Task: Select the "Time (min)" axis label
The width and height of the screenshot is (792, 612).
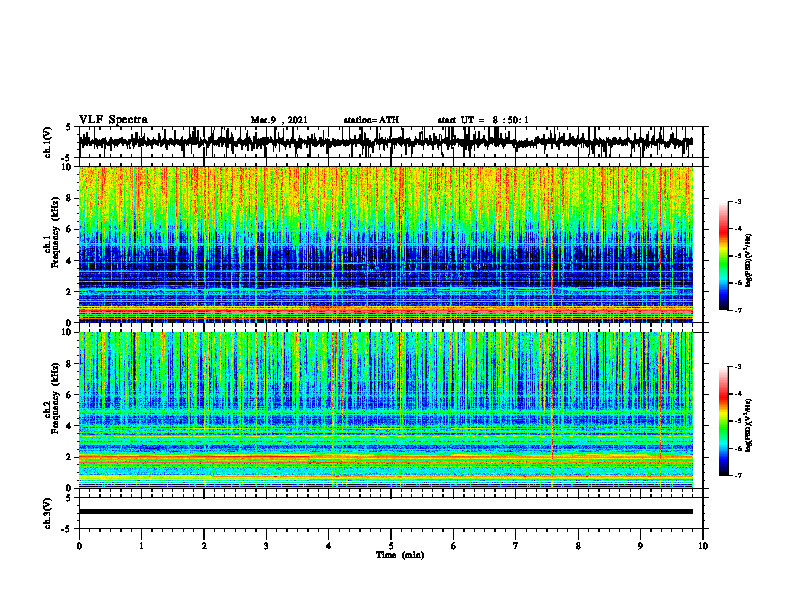Action: click(x=400, y=555)
